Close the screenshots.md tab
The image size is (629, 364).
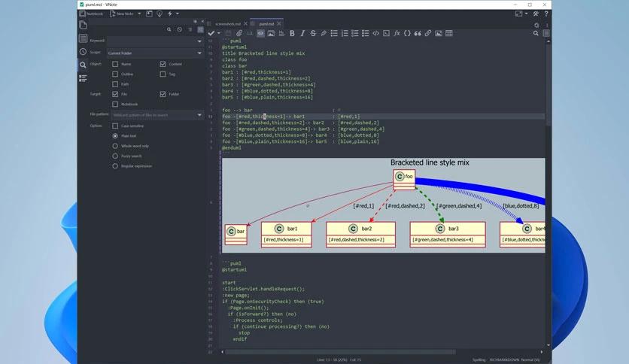245,24
